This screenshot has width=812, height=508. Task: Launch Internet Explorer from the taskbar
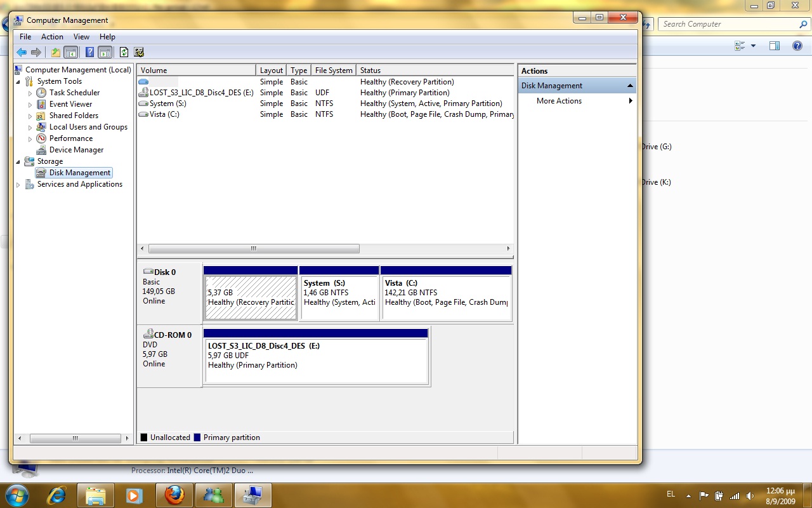[57, 495]
